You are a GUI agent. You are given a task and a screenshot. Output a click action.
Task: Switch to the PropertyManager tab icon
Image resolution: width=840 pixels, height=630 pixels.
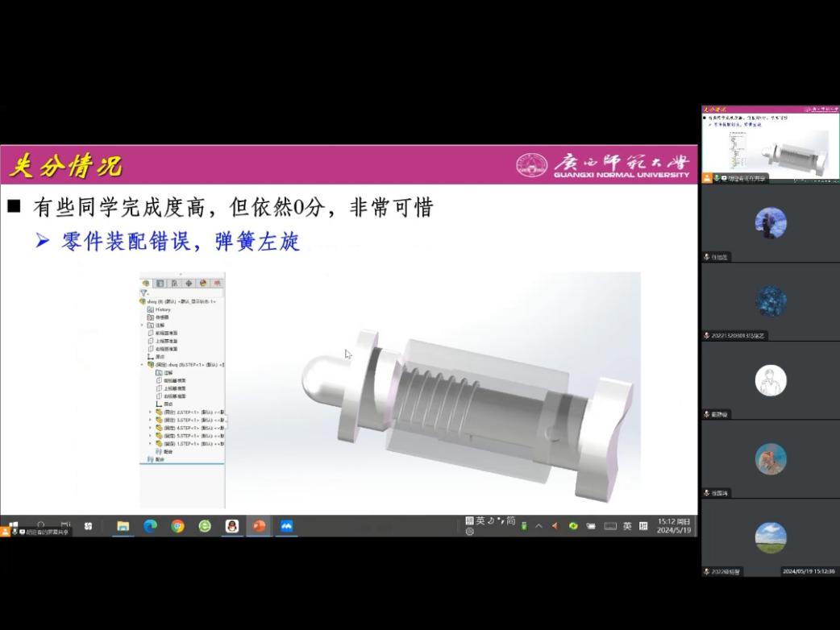160,284
